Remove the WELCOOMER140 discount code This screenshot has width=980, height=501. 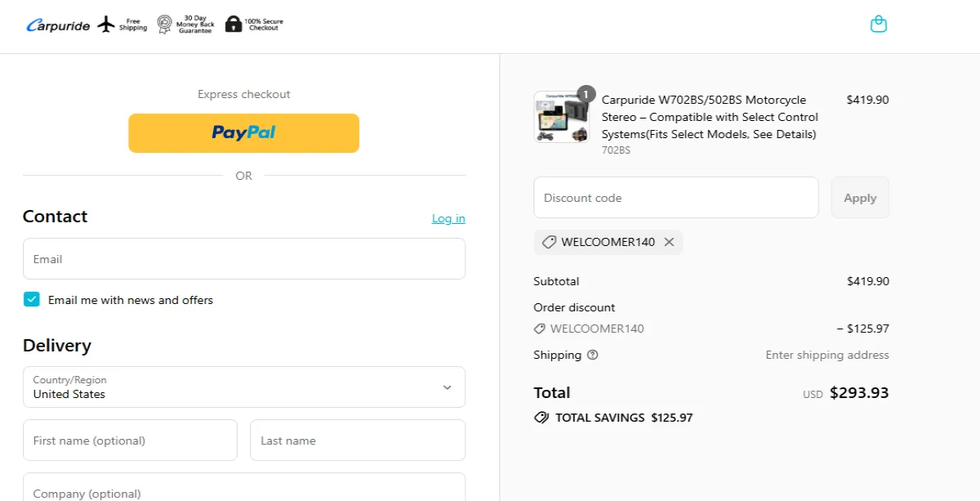669,242
